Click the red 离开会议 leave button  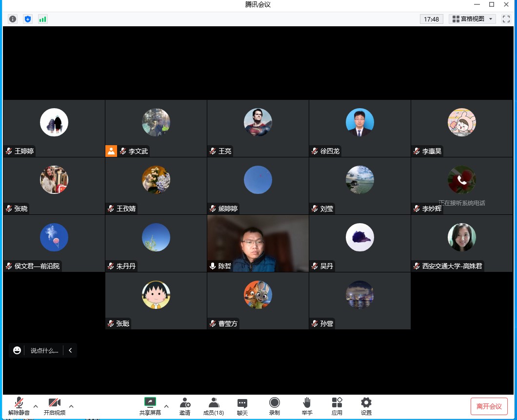coord(489,406)
